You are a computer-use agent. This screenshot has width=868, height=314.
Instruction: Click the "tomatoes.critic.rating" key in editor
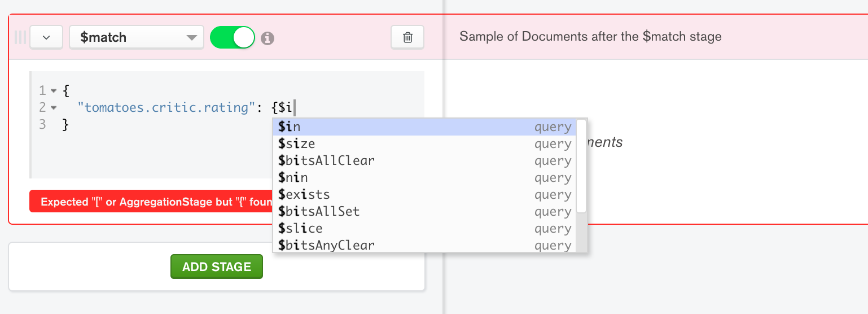[x=166, y=107]
